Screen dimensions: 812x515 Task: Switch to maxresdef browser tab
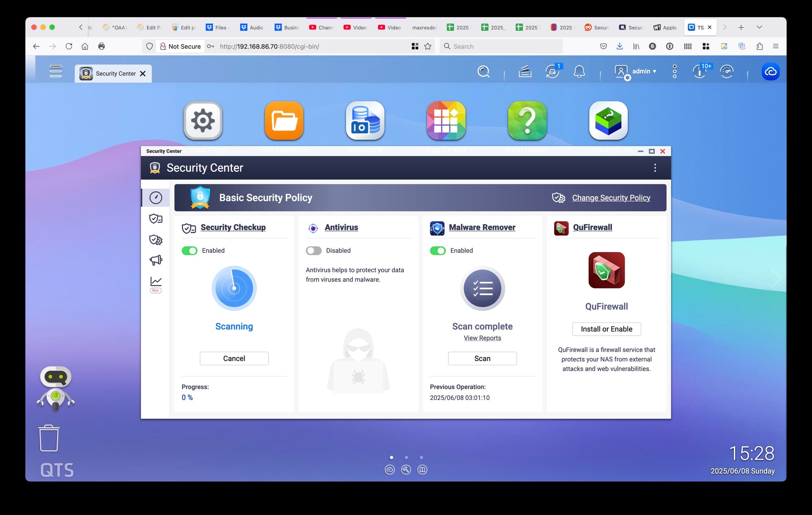424,27
